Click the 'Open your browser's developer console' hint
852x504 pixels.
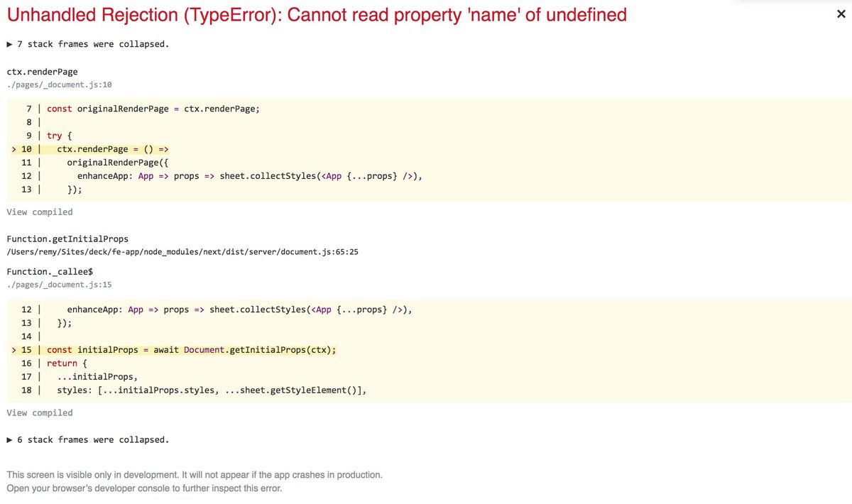pyautogui.click(x=144, y=488)
